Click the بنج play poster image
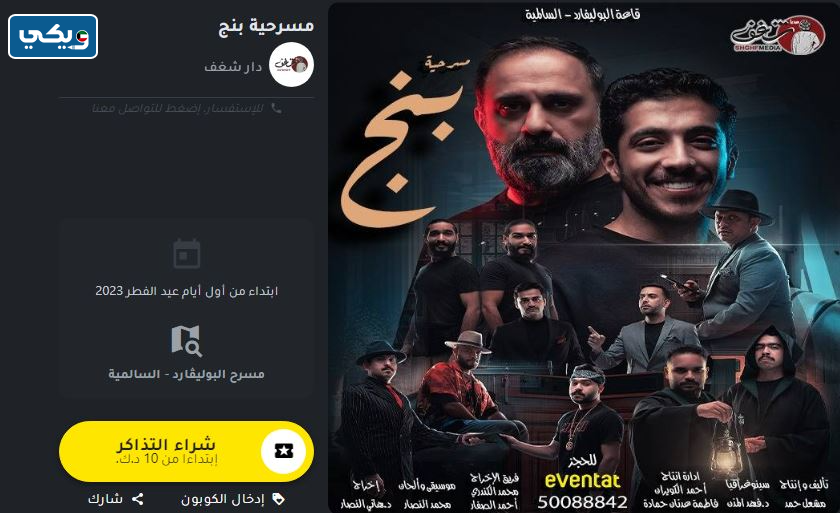Screen dimensions: 840x513 coord(583,257)
